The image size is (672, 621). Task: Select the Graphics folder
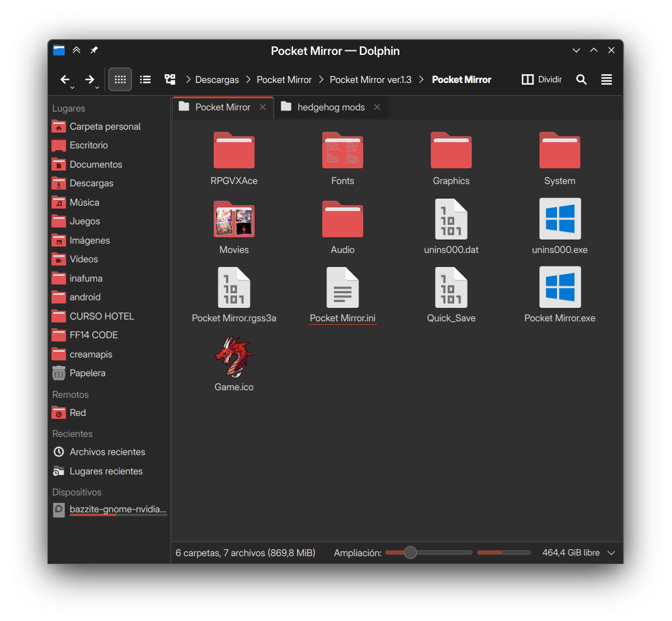(451, 158)
